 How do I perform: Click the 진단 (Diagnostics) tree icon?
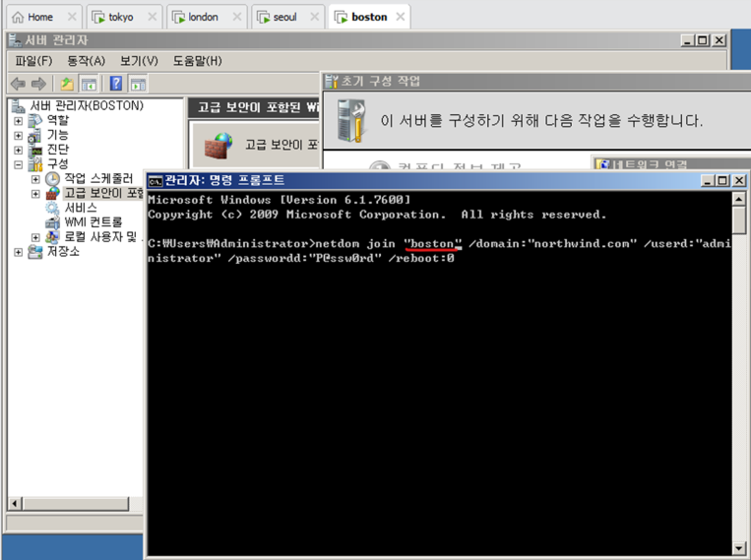[x=35, y=150]
